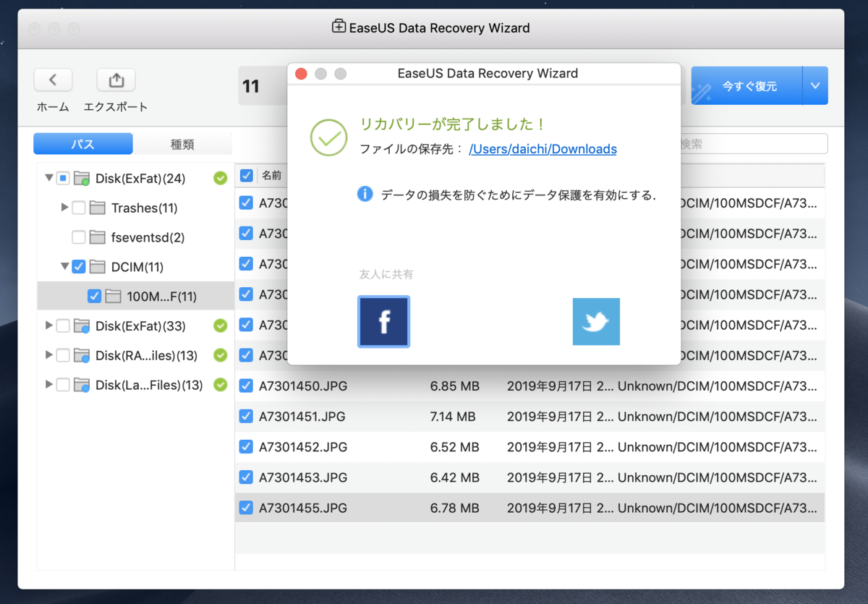Image resolution: width=868 pixels, height=604 pixels.
Task: Check the Disk(ExFat)(33) checkbox
Action: tap(63, 326)
